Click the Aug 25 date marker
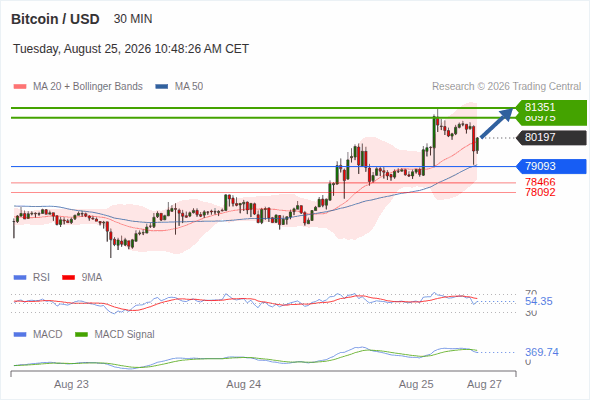The width and height of the screenshot is (590, 400). click(416, 384)
